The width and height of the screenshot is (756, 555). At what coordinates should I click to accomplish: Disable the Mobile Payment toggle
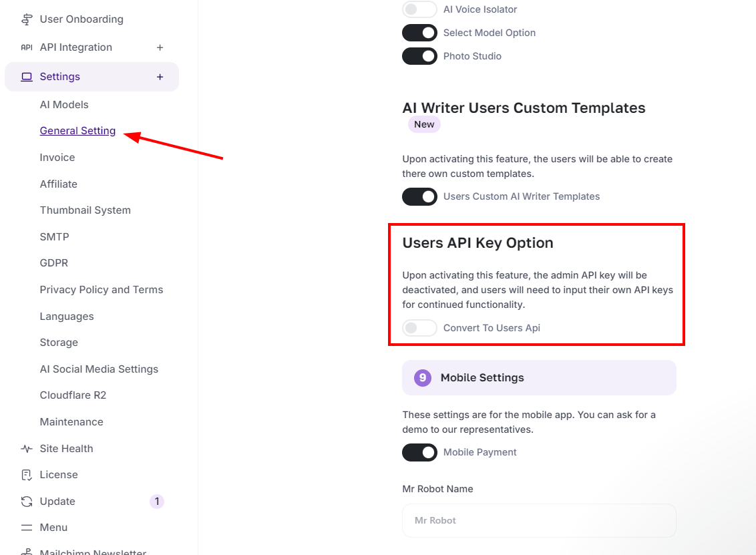coord(419,452)
